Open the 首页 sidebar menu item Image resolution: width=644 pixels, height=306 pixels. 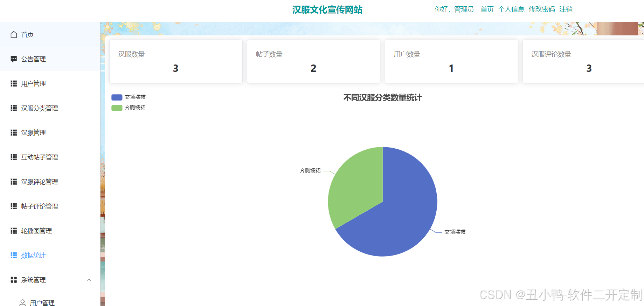point(50,34)
